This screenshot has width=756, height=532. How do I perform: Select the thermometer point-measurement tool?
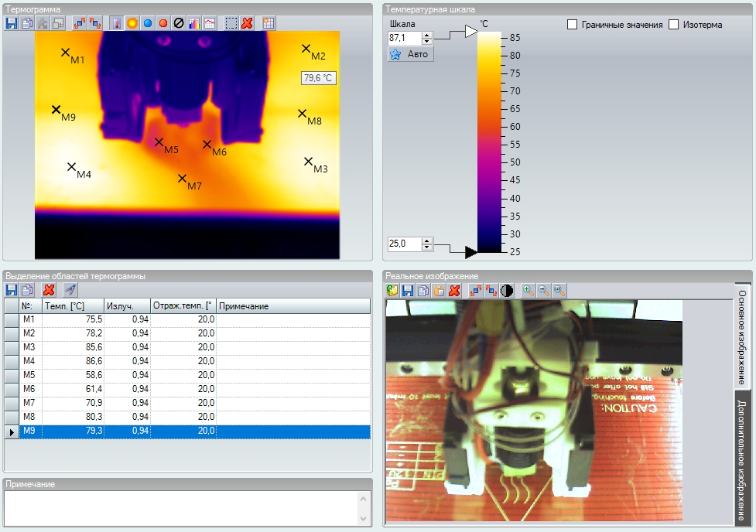coord(117,23)
